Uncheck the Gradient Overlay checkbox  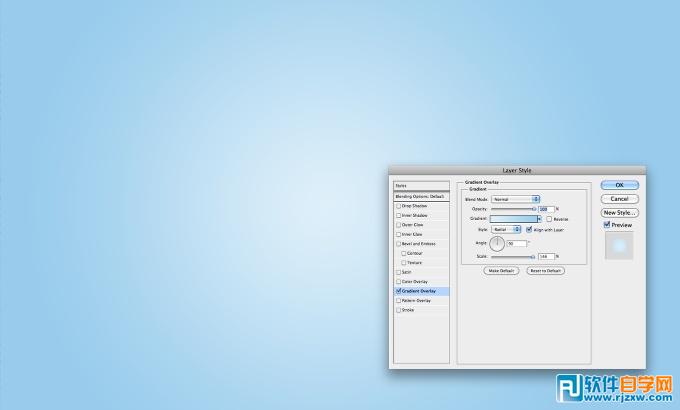click(x=398, y=291)
